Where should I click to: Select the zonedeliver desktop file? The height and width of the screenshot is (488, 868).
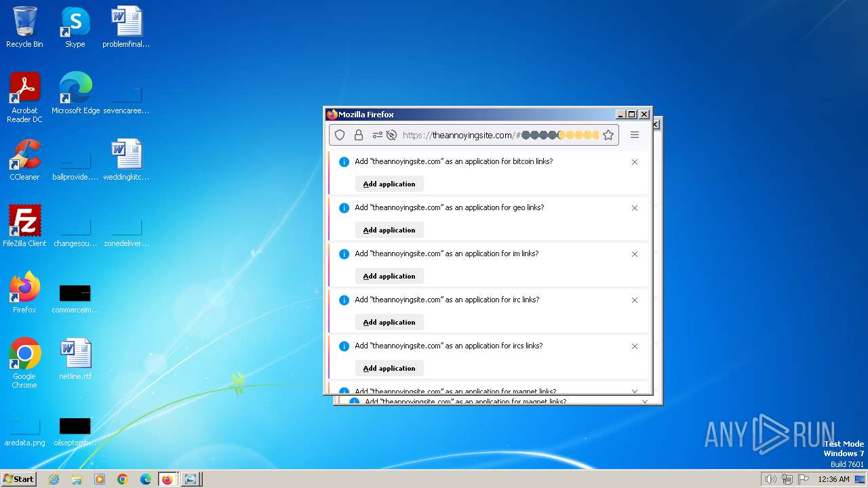coord(126,232)
